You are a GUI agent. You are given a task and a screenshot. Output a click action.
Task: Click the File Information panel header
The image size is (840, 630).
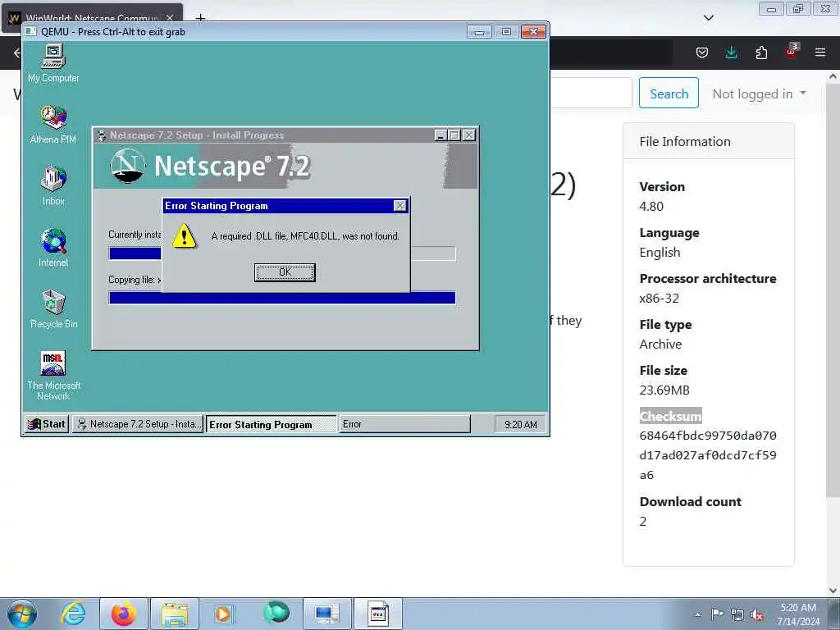coord(708,141)
